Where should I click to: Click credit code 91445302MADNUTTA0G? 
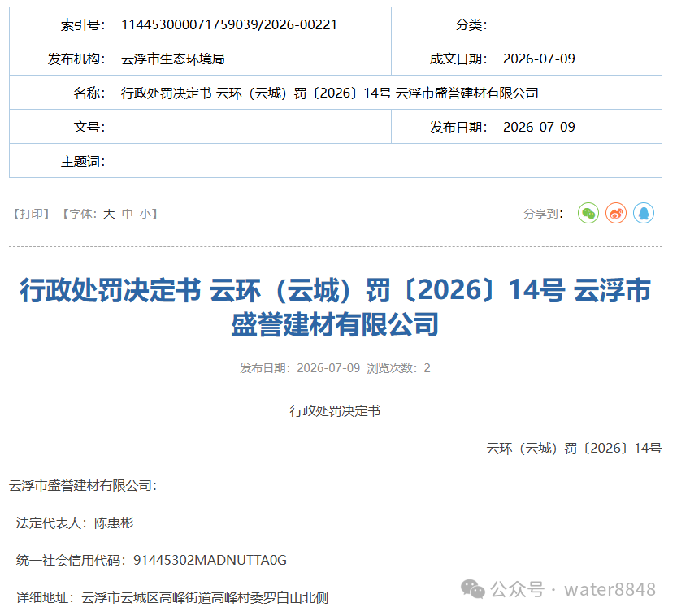click(210, 560)
